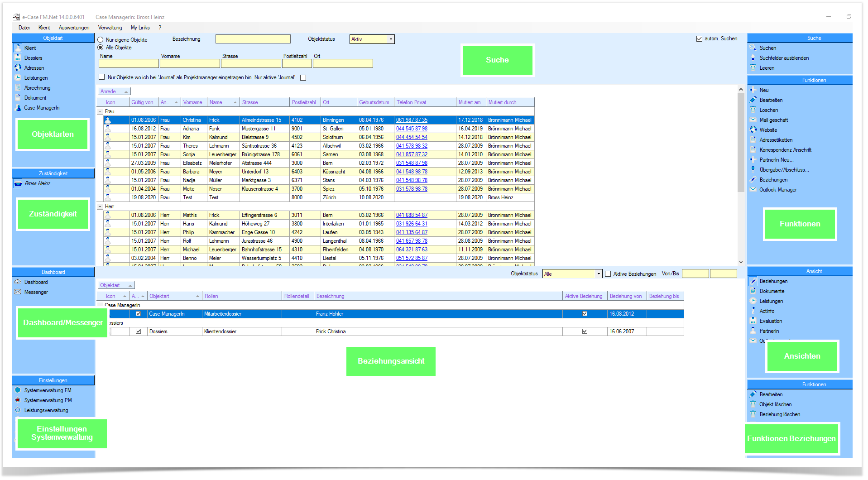Collapse the Herr group

(x=100, y=206)
